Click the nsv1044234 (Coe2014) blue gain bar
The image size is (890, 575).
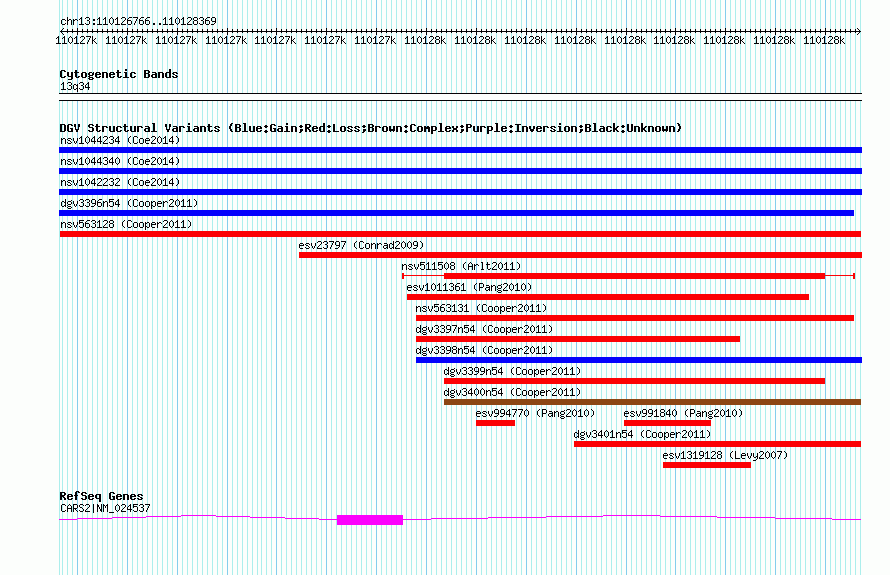click(x=460, y=150)
